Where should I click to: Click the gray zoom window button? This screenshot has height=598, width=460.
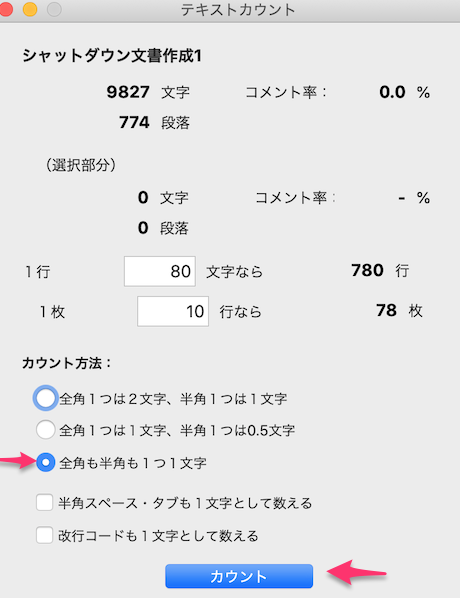pos(54,9)
